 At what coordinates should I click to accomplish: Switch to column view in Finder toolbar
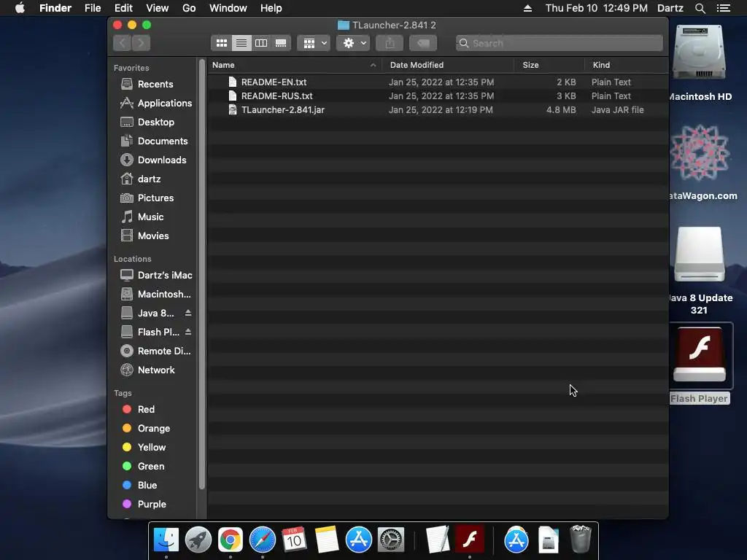coord(261,43)
